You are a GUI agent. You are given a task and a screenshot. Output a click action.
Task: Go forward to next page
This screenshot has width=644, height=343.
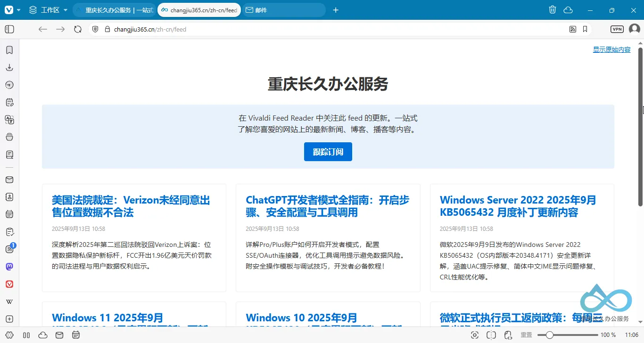[x=60, y=29]
